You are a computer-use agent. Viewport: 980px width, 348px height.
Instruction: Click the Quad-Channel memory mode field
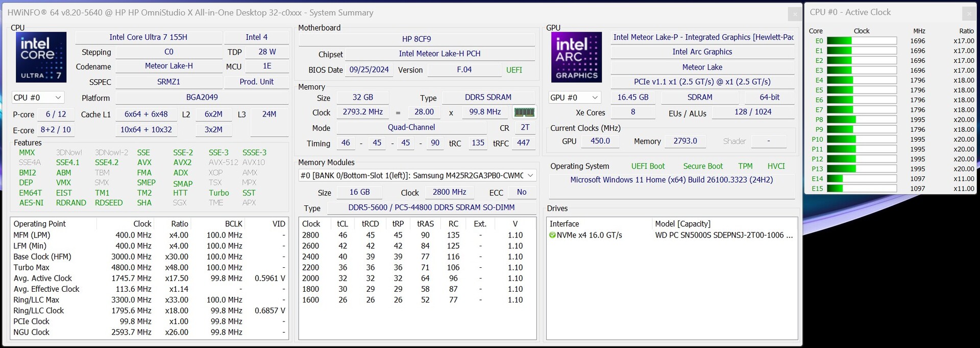(x=411, y=127)
